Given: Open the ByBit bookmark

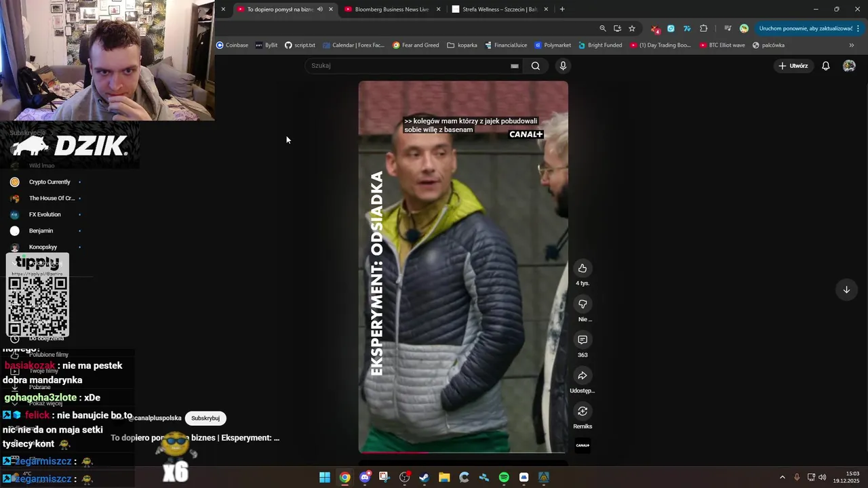Looking at the screenshot, I should tap(267, 45).
